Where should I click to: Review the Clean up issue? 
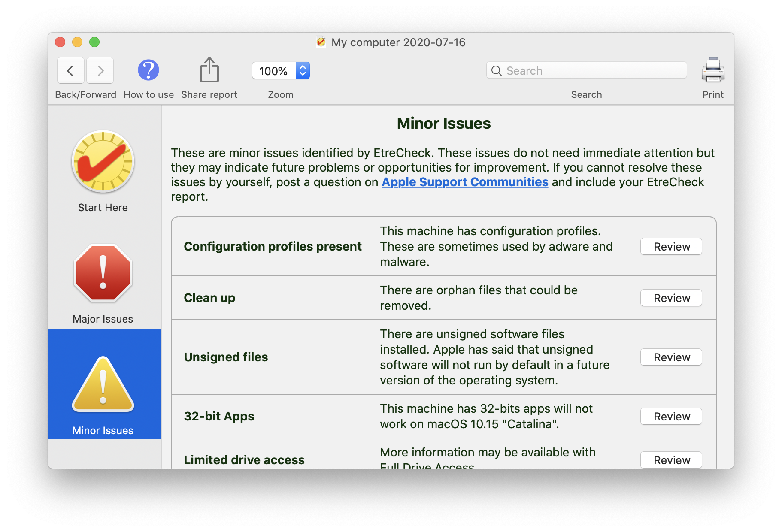(671, 298)
